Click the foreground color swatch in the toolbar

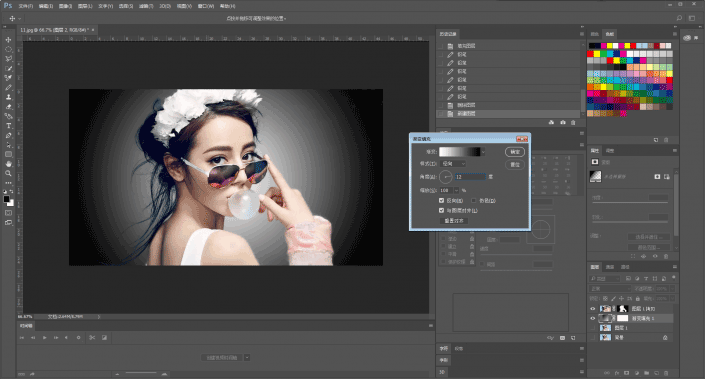(6, 200)
